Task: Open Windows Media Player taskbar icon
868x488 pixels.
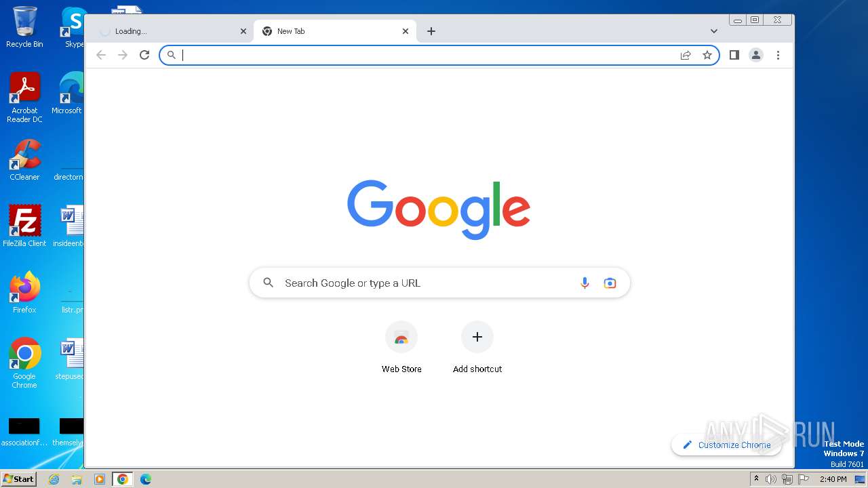Action: tap(100, 479)
